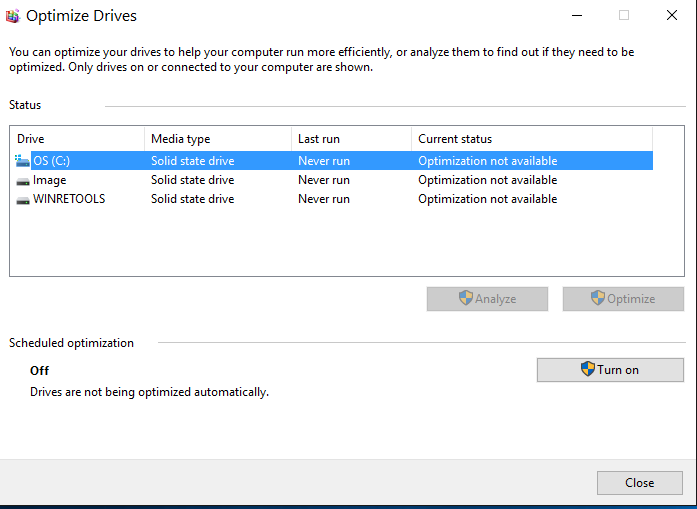Select the WINRETOOLS drive name
Image resolution: width=697 pixels, height=509 pixels.
69,199
